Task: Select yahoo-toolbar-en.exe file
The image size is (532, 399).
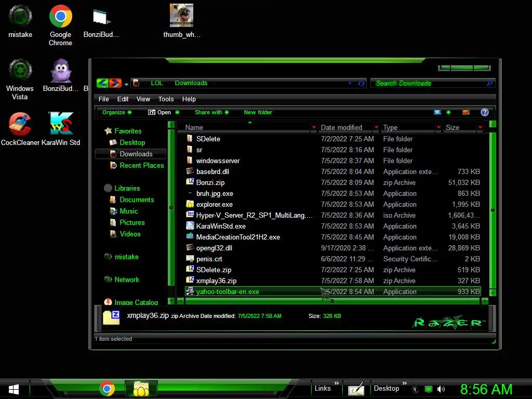Action: 333,291
